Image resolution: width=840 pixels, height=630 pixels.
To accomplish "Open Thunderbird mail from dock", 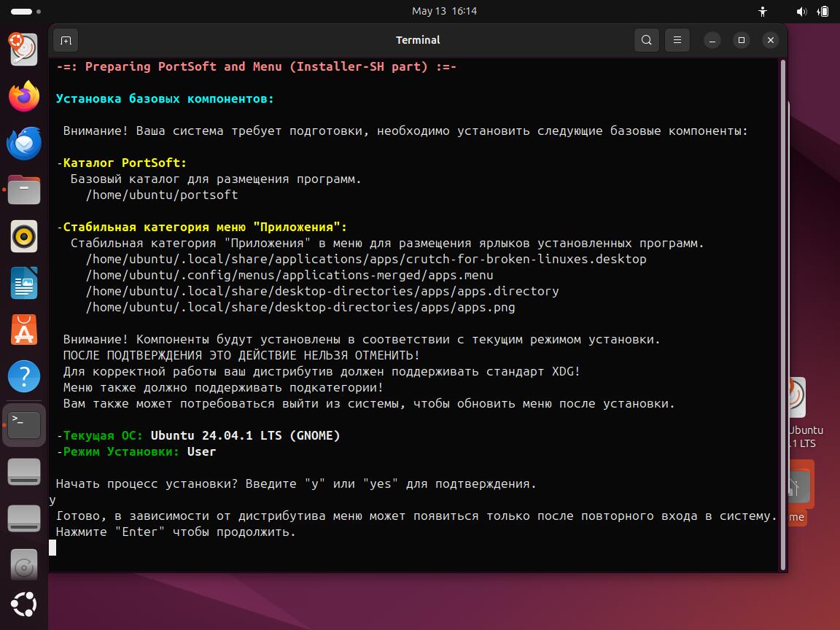I will [24, 143].
